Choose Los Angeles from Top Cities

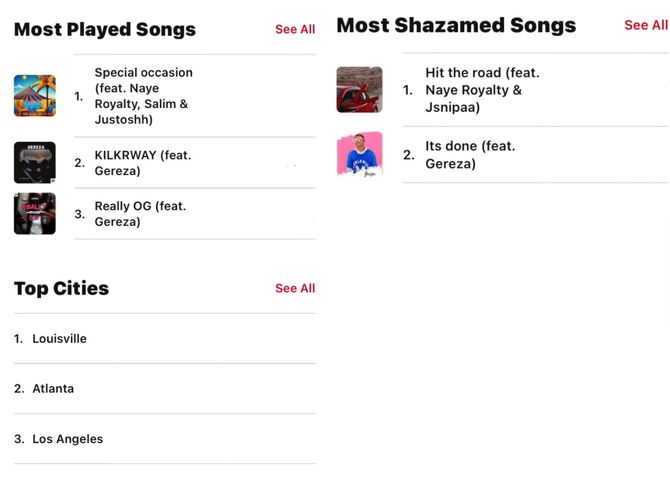[x=67, y=439]
